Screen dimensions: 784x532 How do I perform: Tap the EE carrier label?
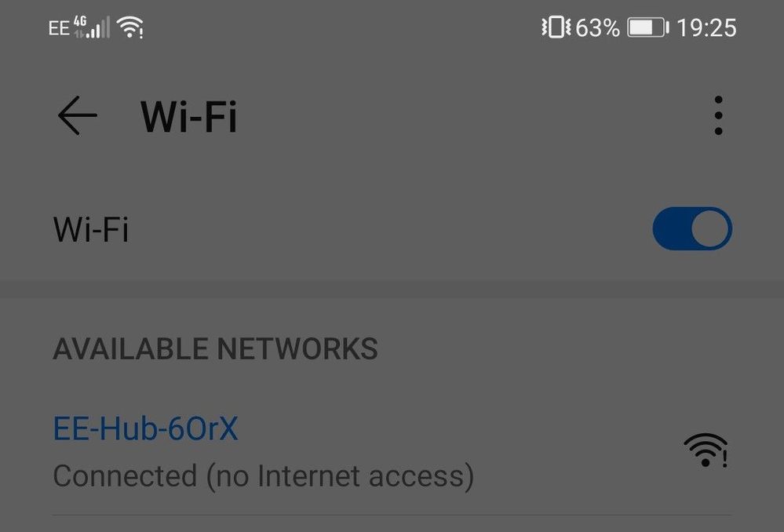(59, 28)
